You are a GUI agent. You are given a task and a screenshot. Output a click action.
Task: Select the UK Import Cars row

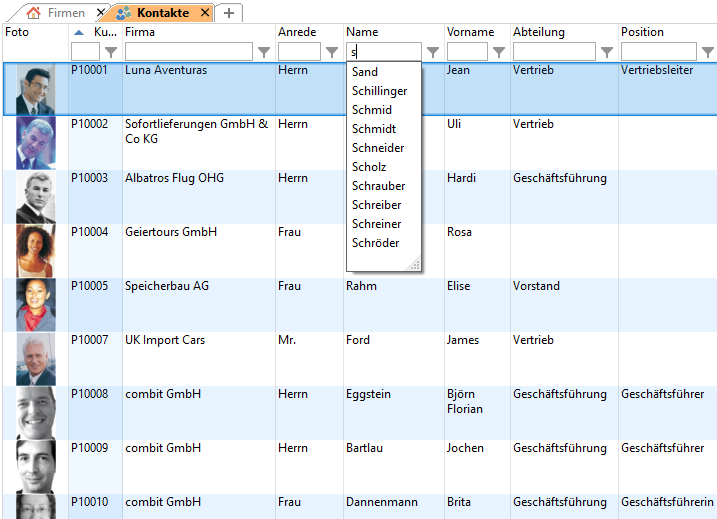tap(165, 341)
